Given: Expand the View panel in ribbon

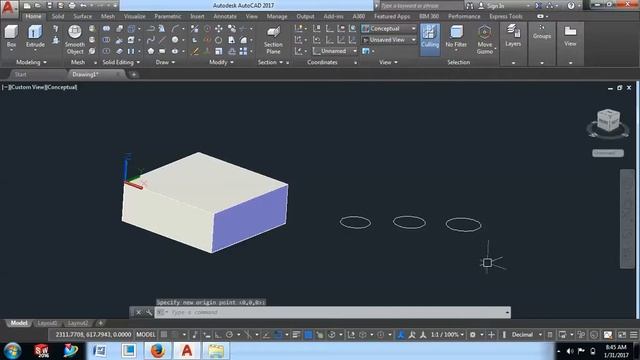Looking at the screenshot, I should [388, 62].
